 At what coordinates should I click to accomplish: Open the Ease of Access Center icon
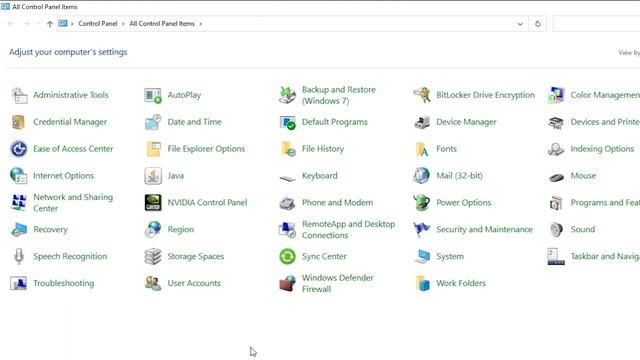pos(19,149)
